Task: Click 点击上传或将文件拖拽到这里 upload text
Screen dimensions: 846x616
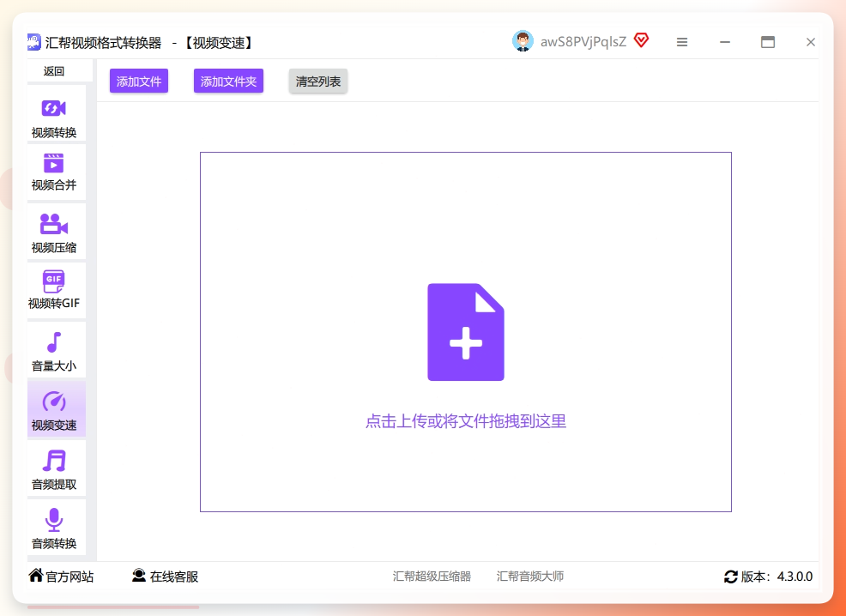Action: point(466,421)
